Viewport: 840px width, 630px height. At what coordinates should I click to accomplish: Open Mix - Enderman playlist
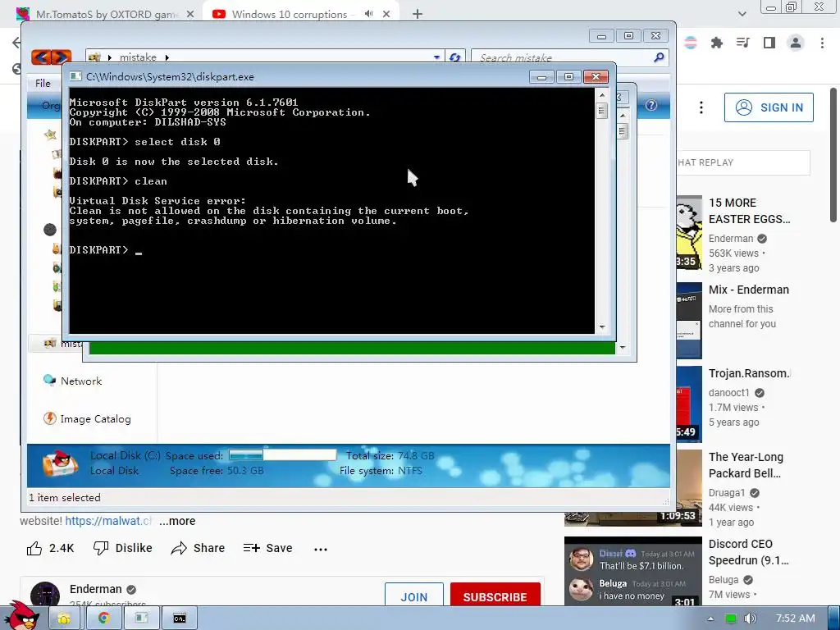pyautogui.click(x=748, y=290)
